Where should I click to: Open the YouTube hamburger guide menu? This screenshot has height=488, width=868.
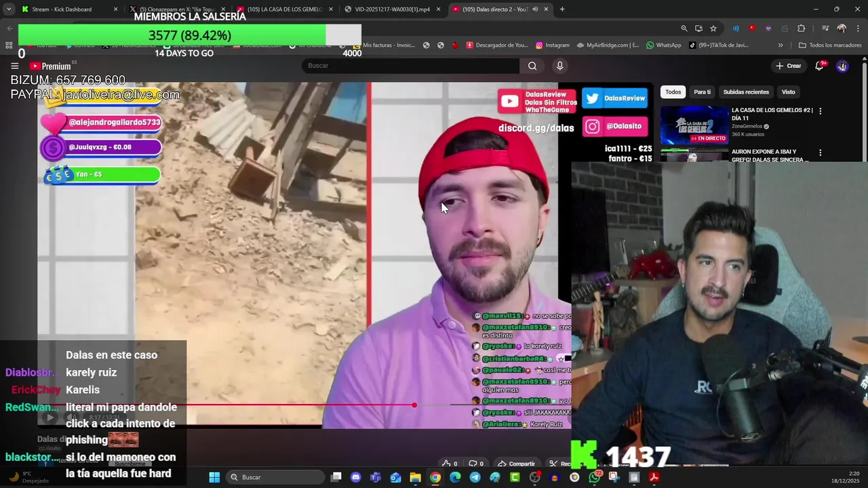coord(14,66)
